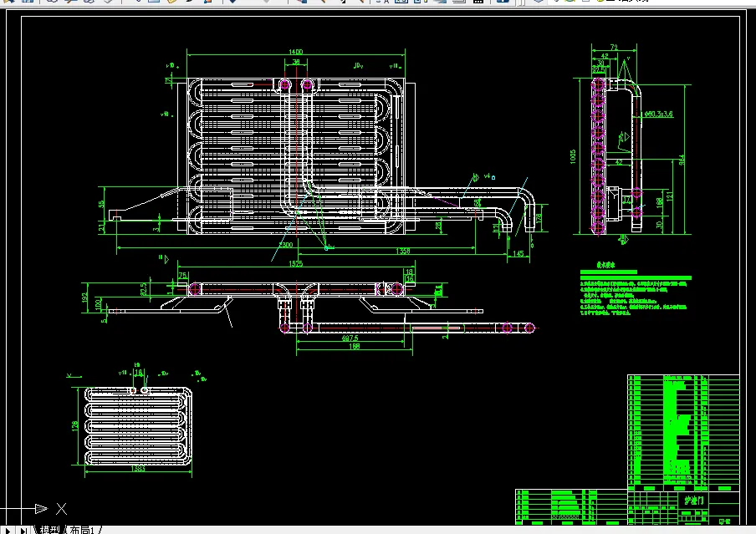This screenshot has width=756, height=534.
Task: Select the 128 vertical dimension text
Action: click(74, 426)
